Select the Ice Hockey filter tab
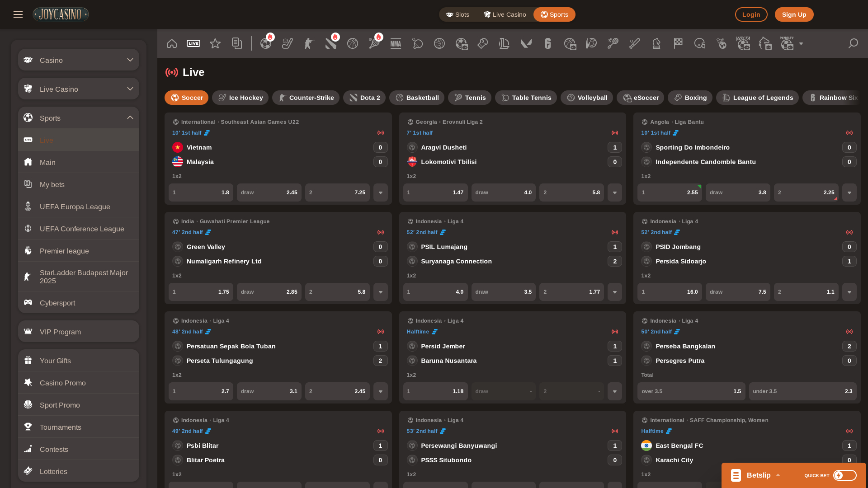 pyautogui.click(x=240, y=98)
